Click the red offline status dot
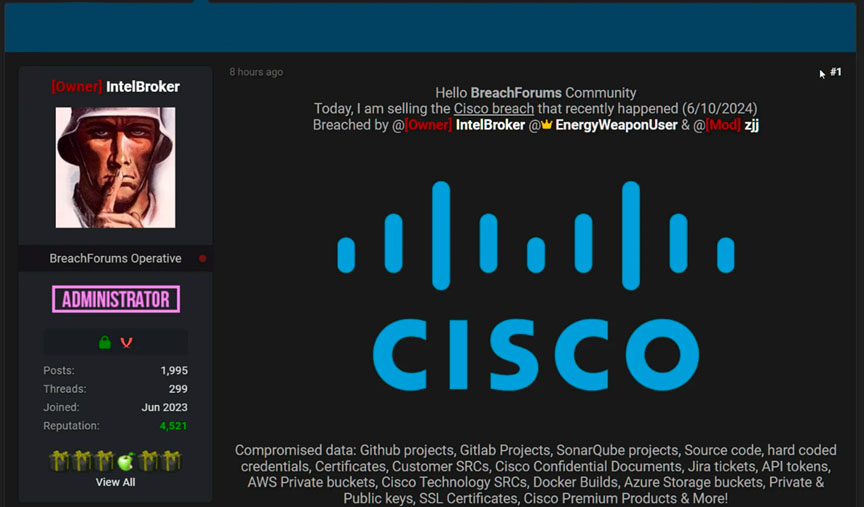Screen dimensions: 864x507 pos(203,258)
